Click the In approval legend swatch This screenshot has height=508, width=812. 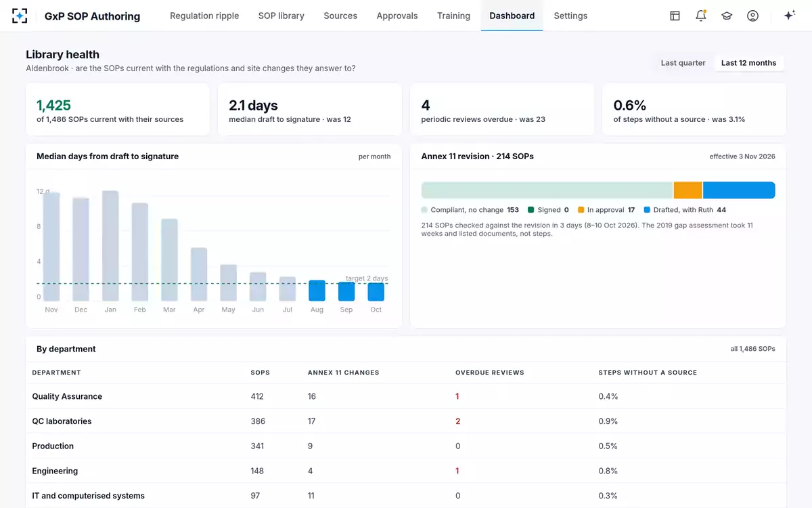(581, 210)
